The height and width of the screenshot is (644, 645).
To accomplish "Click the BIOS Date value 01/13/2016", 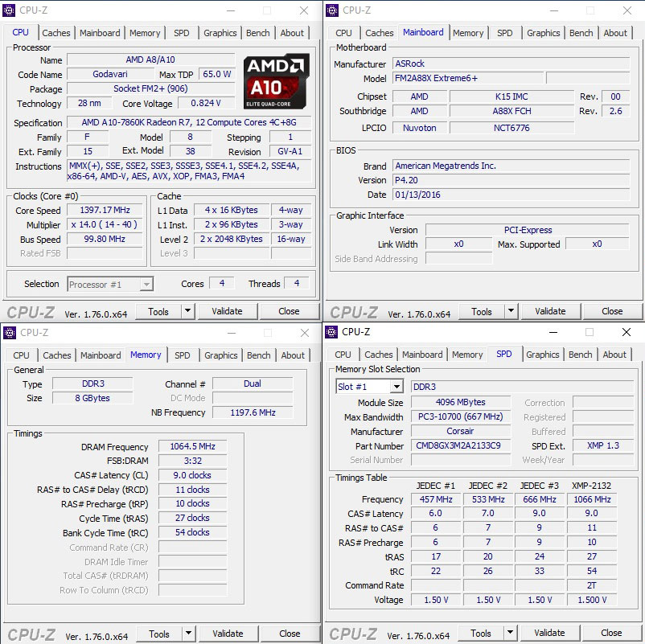I will pos(511,195).
